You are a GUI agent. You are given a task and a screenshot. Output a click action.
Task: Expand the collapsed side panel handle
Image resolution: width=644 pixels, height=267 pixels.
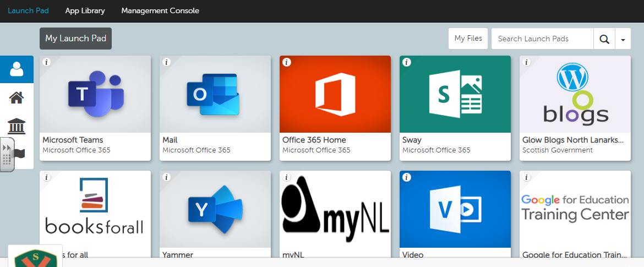tap(7, 155)
